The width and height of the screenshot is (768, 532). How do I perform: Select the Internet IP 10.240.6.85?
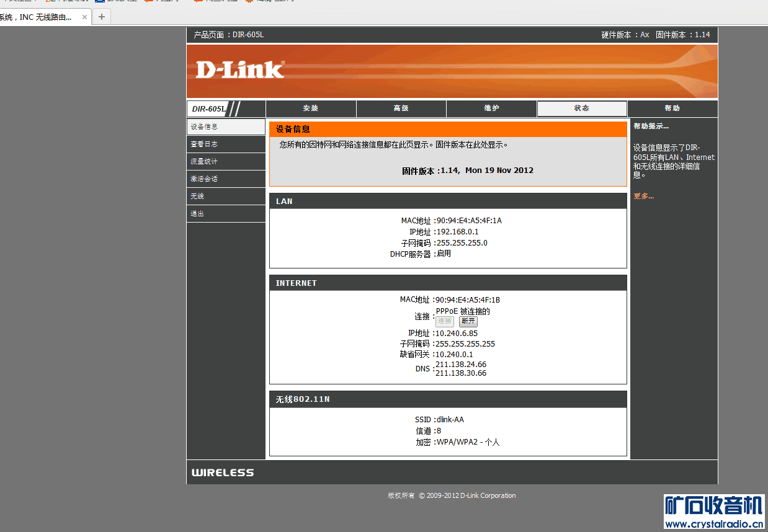coord(457,334)
